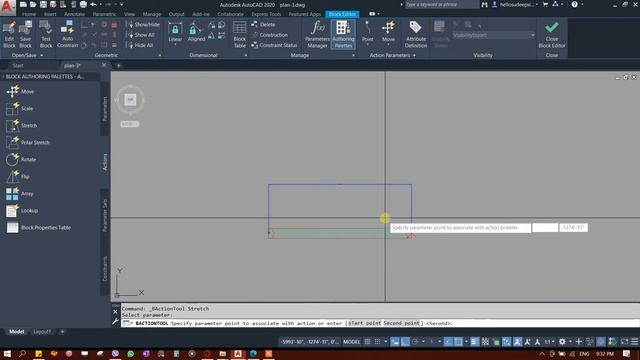Open the Insert ribbon tab
Viewport: 640px width, 360px height.
pos(50,14)
